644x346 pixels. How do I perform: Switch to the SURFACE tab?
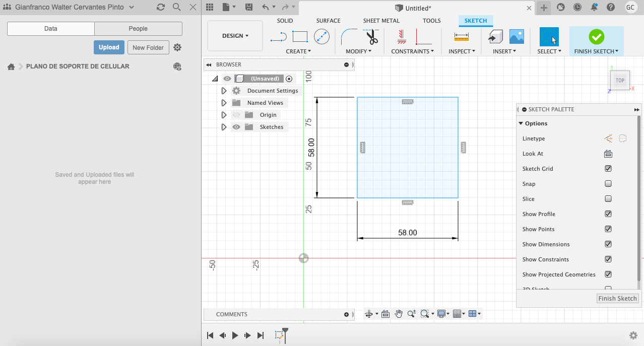[328, 21]
